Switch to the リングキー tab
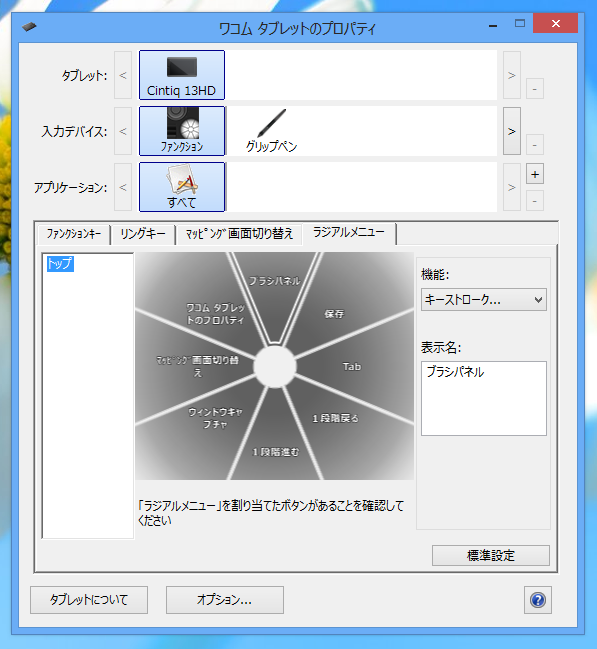Viewport: 597px width, 649px height. 143,234
